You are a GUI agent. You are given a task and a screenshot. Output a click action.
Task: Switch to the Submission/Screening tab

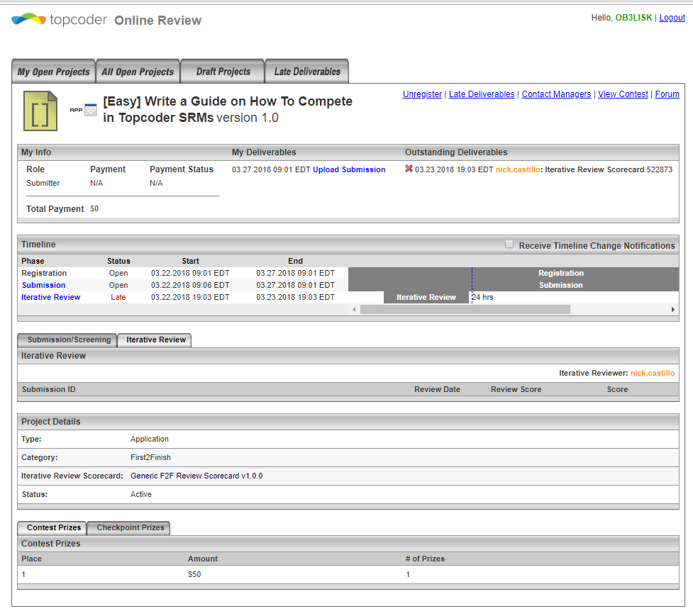67,340
